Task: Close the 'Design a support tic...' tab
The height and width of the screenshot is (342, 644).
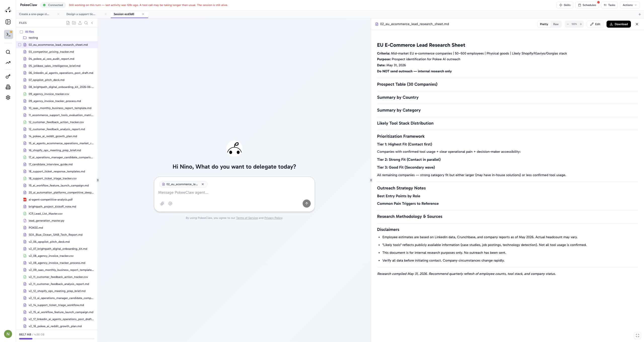Action: tap(106, 14)
